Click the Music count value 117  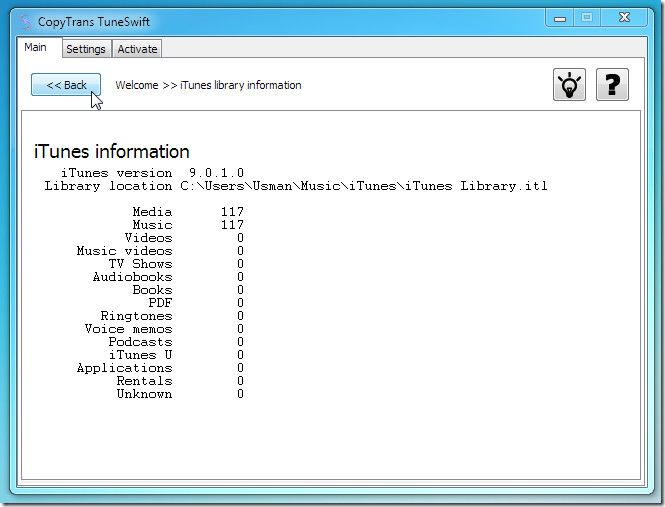[x=232, y=225]
